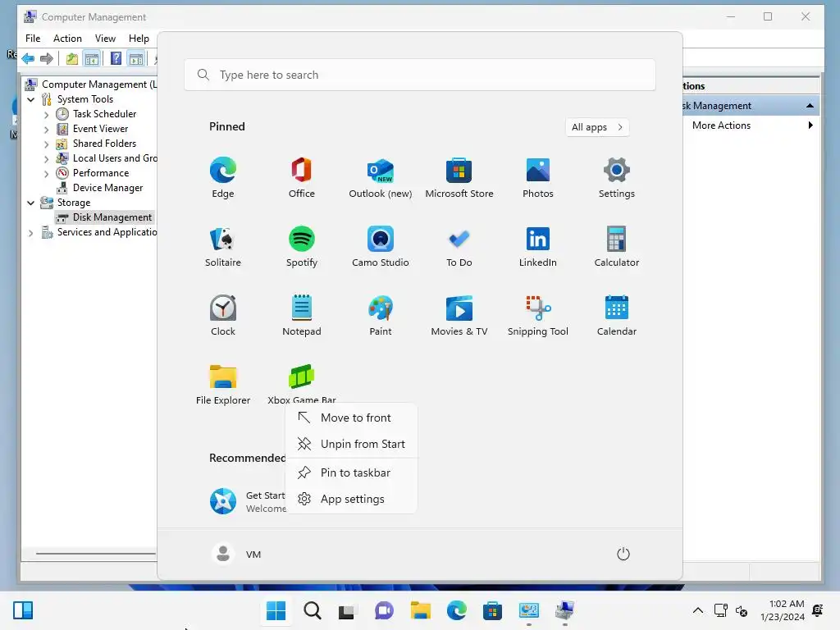The image size is (840, 630).
Task: Expand the Shared Folders node
Action: 46,144
